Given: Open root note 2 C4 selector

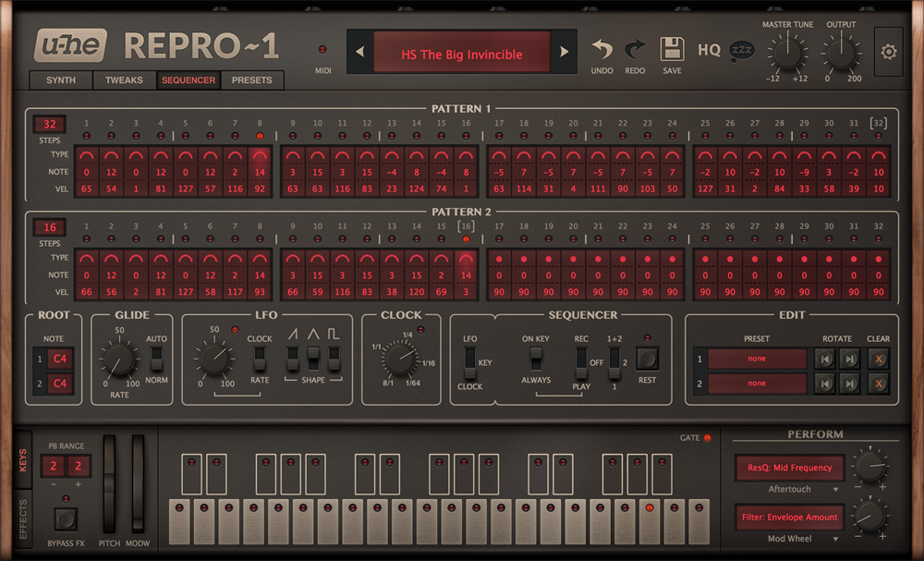Looking at the screenshot, I should coord(60,384).
